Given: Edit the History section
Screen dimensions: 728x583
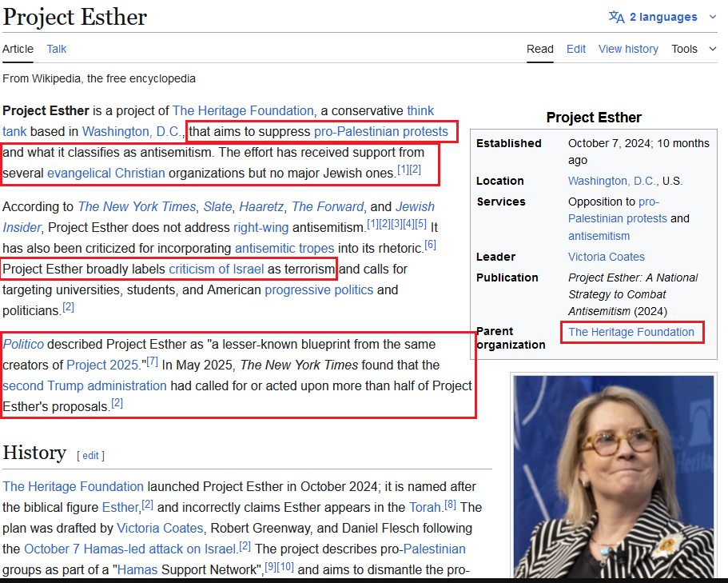Looking at the screenshot, I should pos(90,456).
